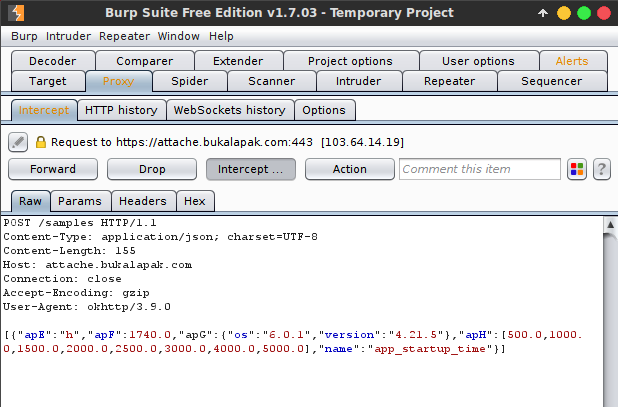Click the pencil edit icon beside request URL
This screenshot has width=618, height=407.
pos(18,142)
